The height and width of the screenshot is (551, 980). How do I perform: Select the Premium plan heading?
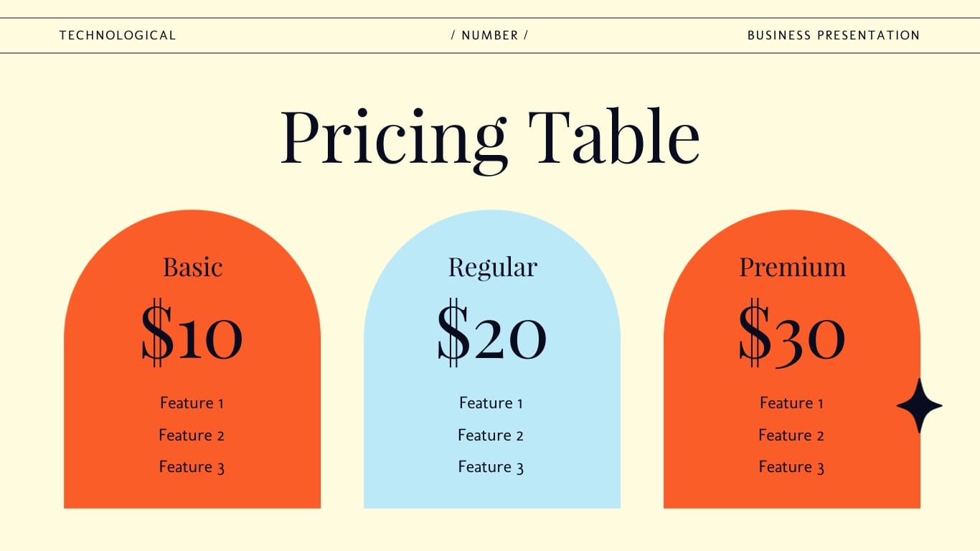pyautogui.click(x=792, y=267)
